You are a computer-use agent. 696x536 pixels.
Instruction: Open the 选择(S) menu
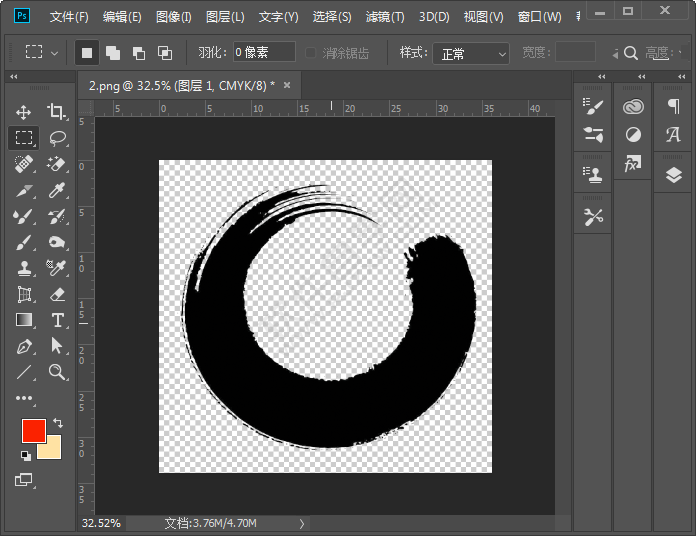click(x=332, y=17)
